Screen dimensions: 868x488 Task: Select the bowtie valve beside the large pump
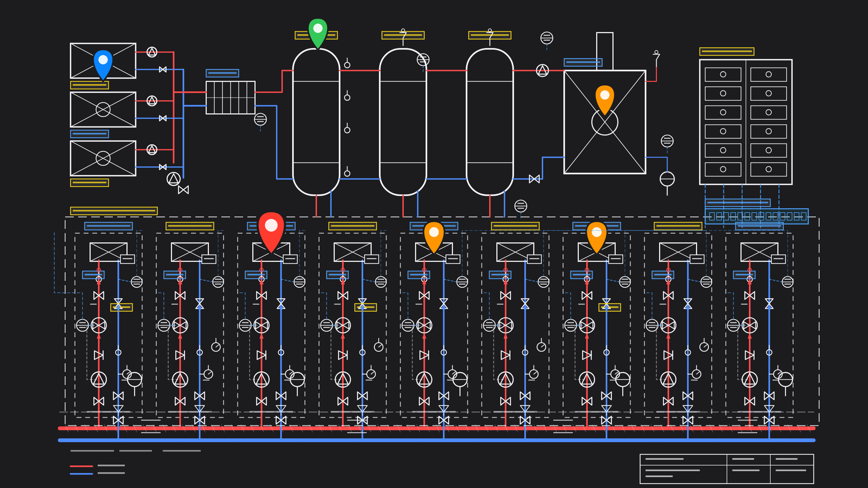[183, 190]
